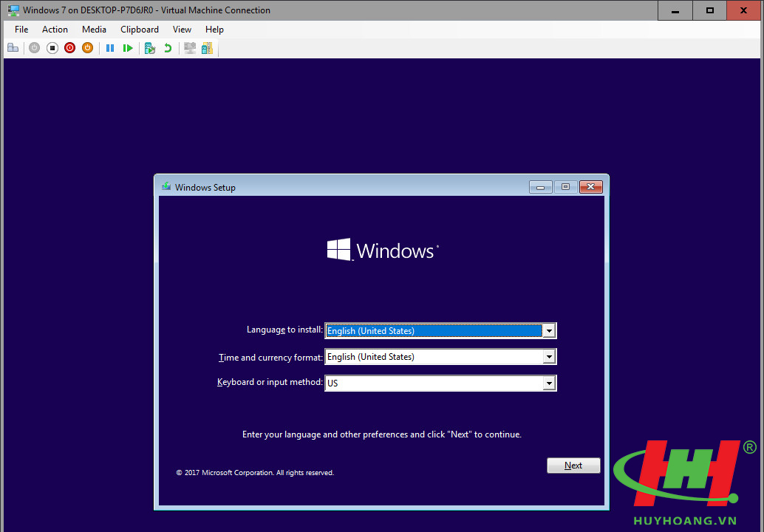Minimize the Virtual Machine Connection window
764x532 pixels.
(675, 10)
